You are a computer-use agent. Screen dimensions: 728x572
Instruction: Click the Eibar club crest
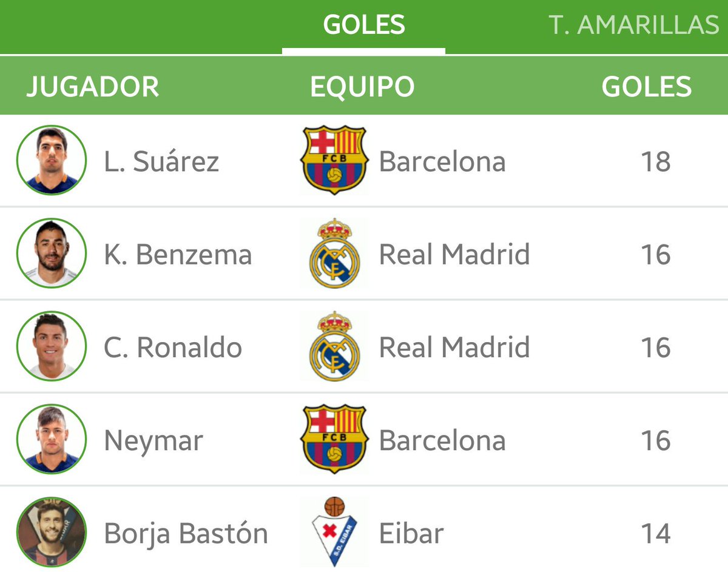(334, 532)
